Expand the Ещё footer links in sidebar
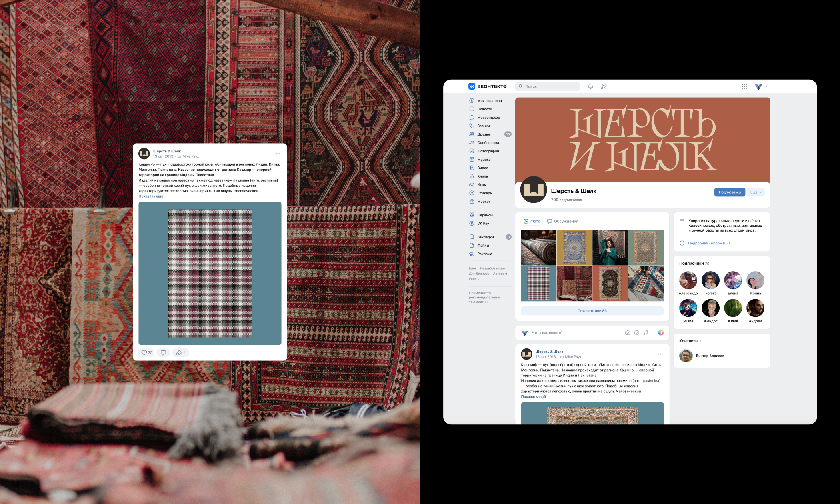The height and width of the screenshot is (504, 840). tap(474, 279)
